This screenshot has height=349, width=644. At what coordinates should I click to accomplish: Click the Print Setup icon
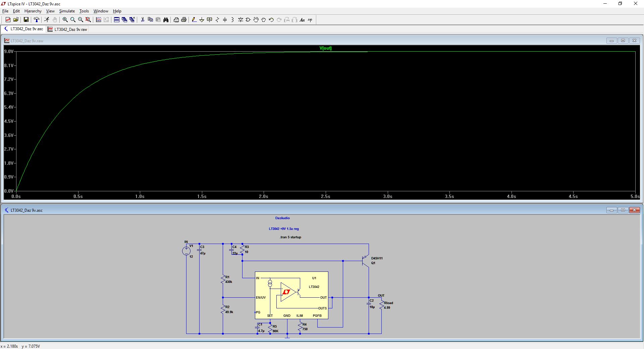click(x=176, y=20)
